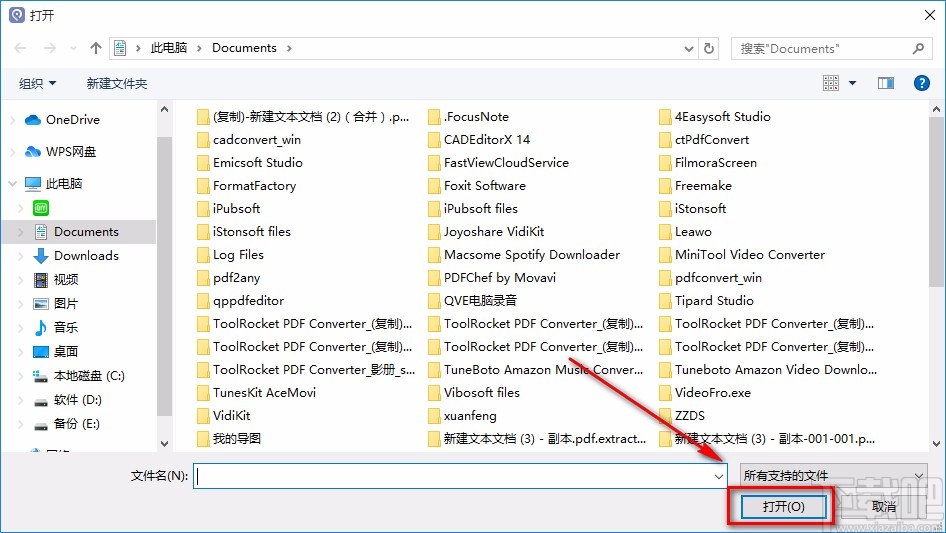Open the help question mark
The image size is (946, 533).
(x=922, y=83)
